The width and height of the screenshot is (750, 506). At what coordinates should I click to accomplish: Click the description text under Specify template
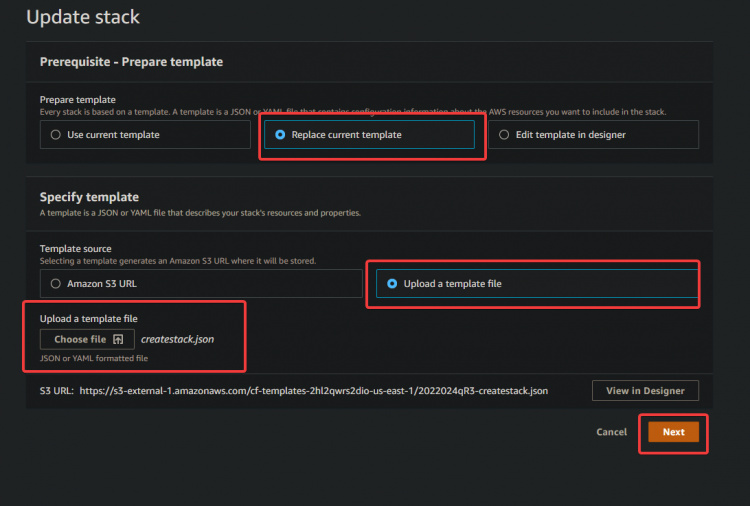[x=200, y=213]
